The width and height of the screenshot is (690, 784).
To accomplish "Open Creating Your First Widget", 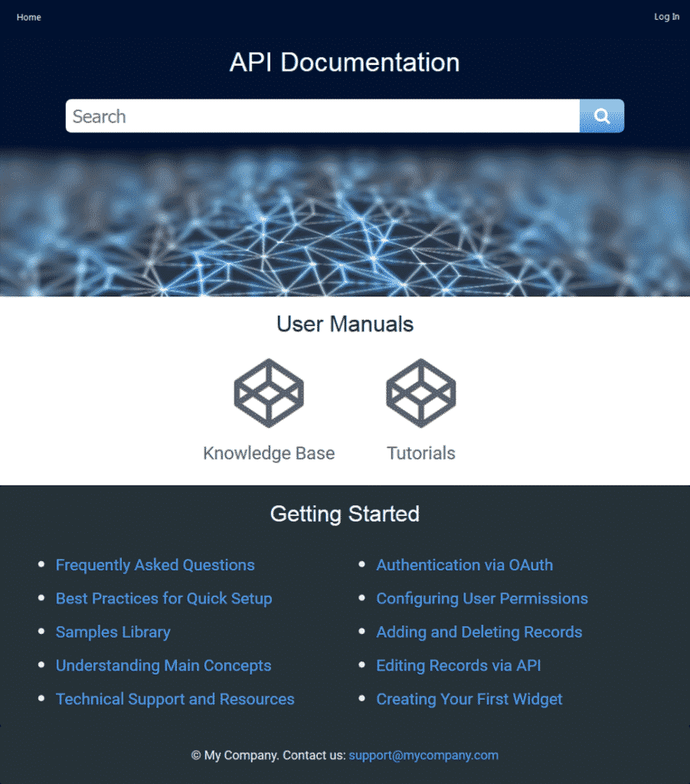I will click(x=469, y=699).
